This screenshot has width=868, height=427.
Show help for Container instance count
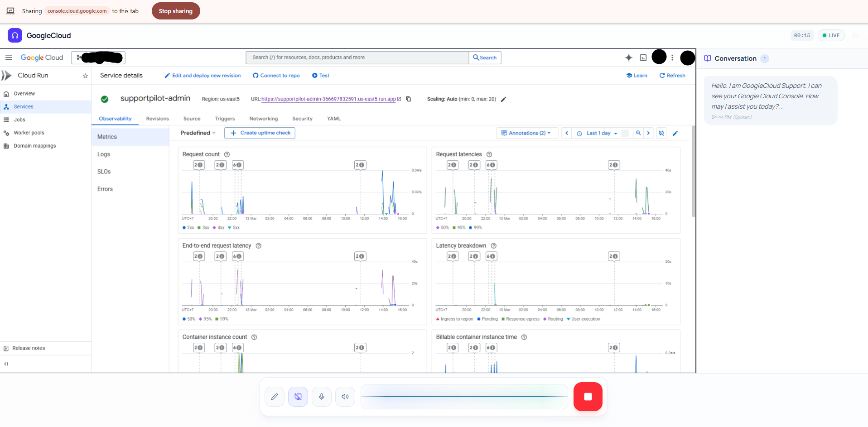pyautogui.click(x=254, y=337)
